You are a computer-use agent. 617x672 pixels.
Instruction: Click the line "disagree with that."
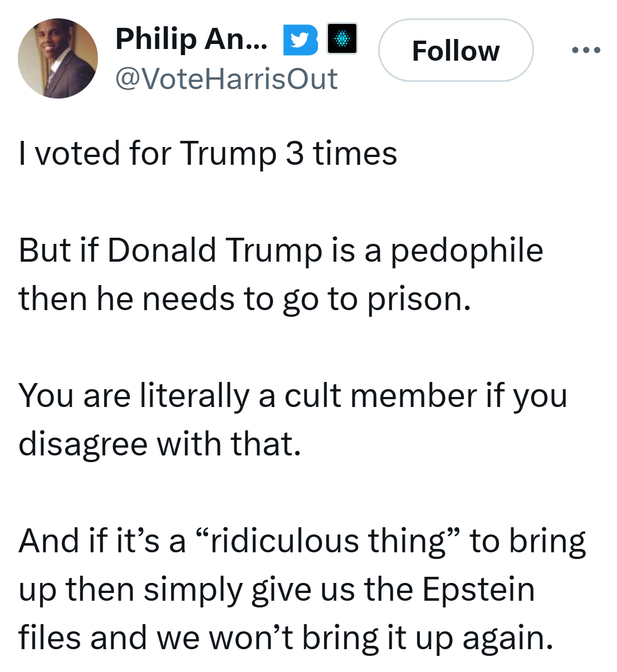160,445
